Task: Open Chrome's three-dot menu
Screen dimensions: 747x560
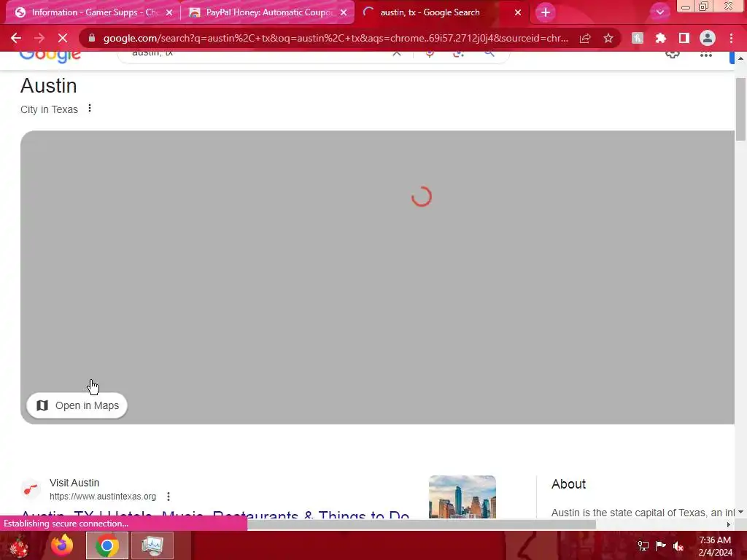Action: (731, 38)
